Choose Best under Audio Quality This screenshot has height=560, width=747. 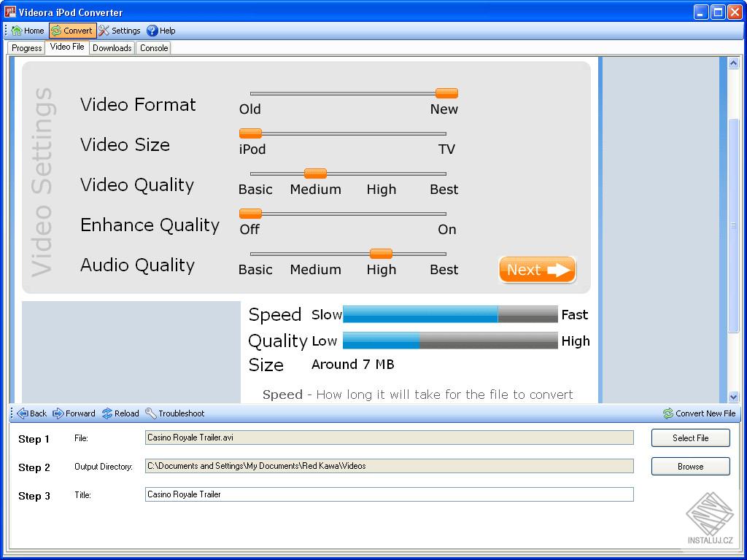(444, 270)
